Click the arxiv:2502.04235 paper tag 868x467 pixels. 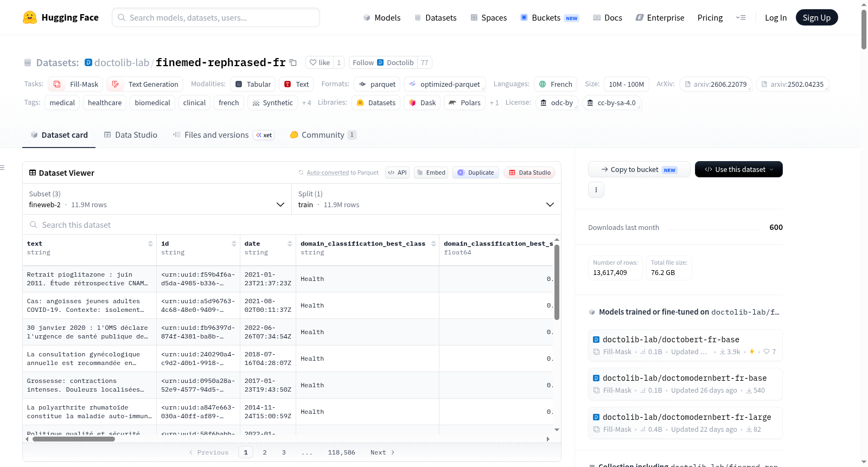793,84
